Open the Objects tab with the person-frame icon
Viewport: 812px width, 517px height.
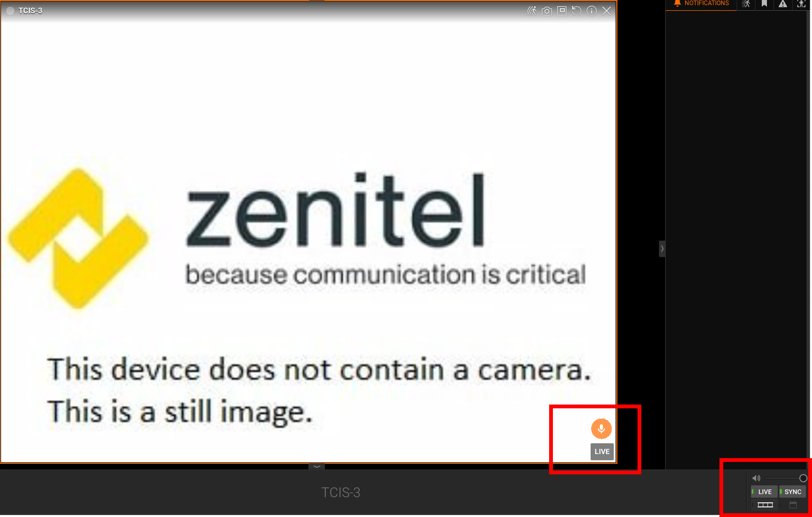point(801,4)
